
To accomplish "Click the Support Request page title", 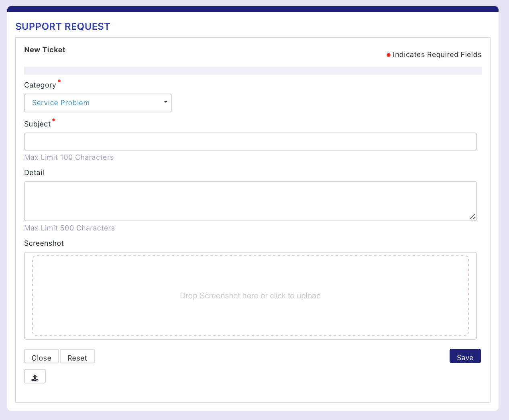I will [63, 27].
